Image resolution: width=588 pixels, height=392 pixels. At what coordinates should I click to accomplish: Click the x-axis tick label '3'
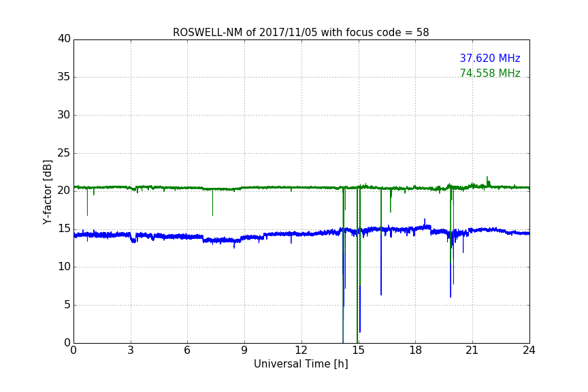(131, 350)
